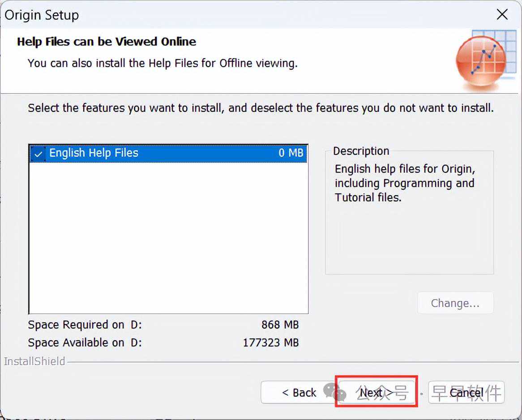The image size is (522, 420).
Task: Click the 177323 MB available space value
Action: 270,343
